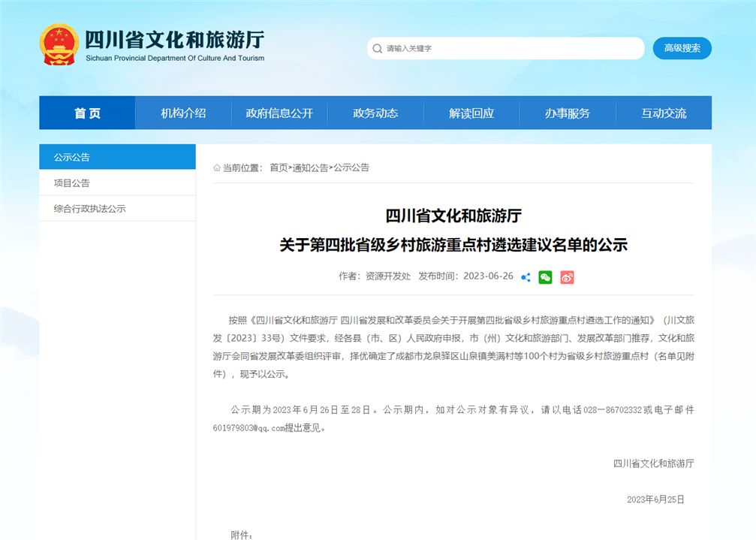This screenshot has width=756, height=540.
Task: Open 机构介绍 navigation menu
Action: point(183,113)
